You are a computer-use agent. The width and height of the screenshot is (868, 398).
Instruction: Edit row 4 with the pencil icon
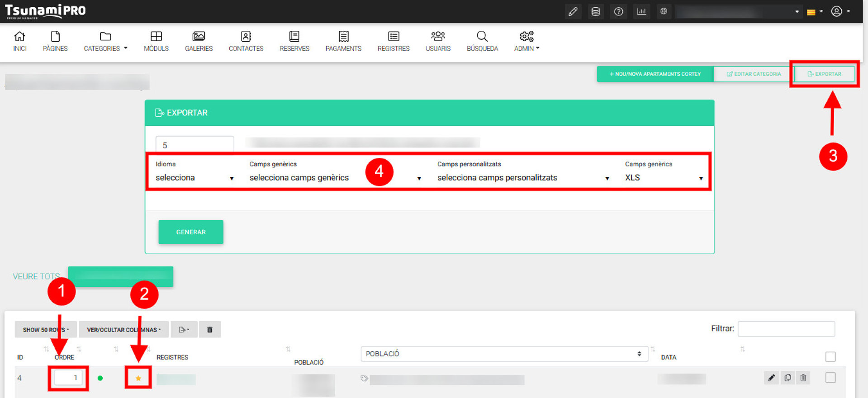771,378
